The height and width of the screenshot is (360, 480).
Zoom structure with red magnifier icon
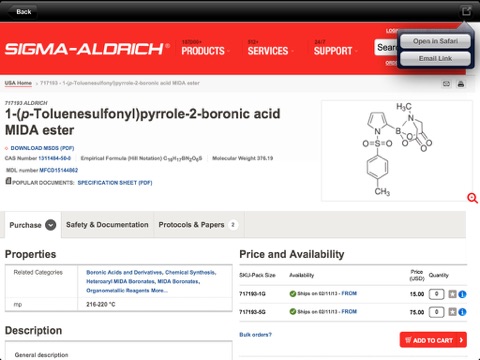(x=472, y=198)
